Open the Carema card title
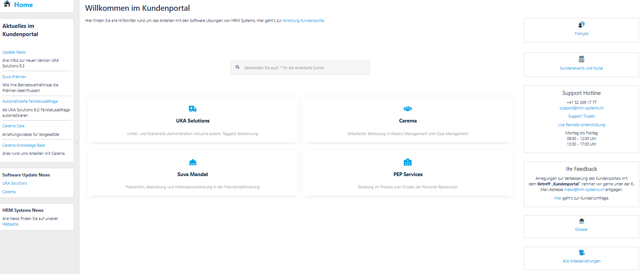Screen dimensions: 644x274 pyautogui.click(x=408, y=121)
